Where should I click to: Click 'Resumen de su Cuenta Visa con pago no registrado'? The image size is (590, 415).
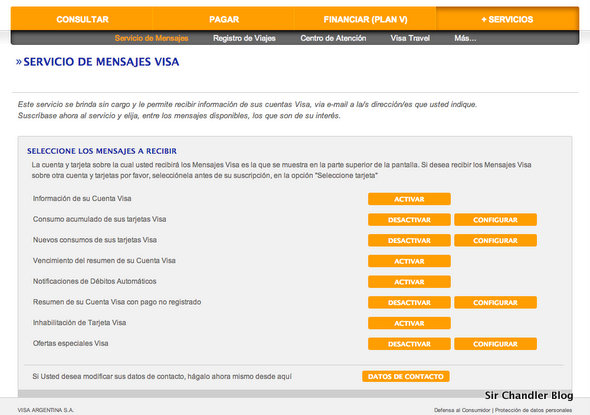click(117, 302)
